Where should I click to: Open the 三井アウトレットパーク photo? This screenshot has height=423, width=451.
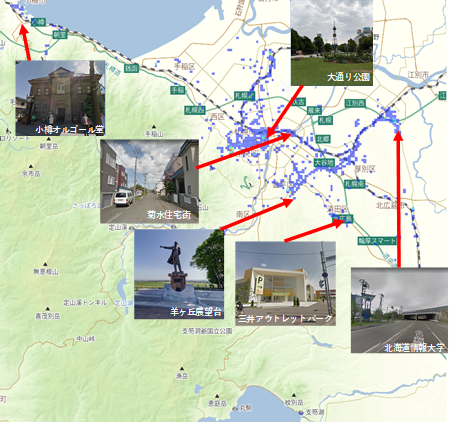(x=285, y=283)
